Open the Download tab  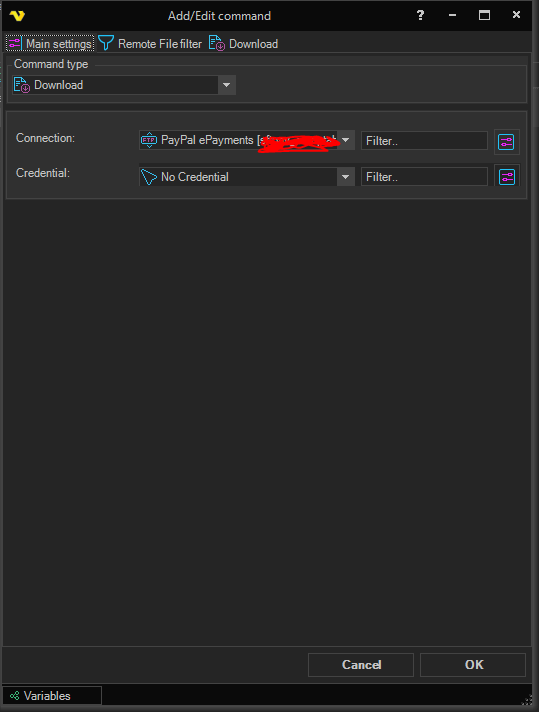point(243,44)
